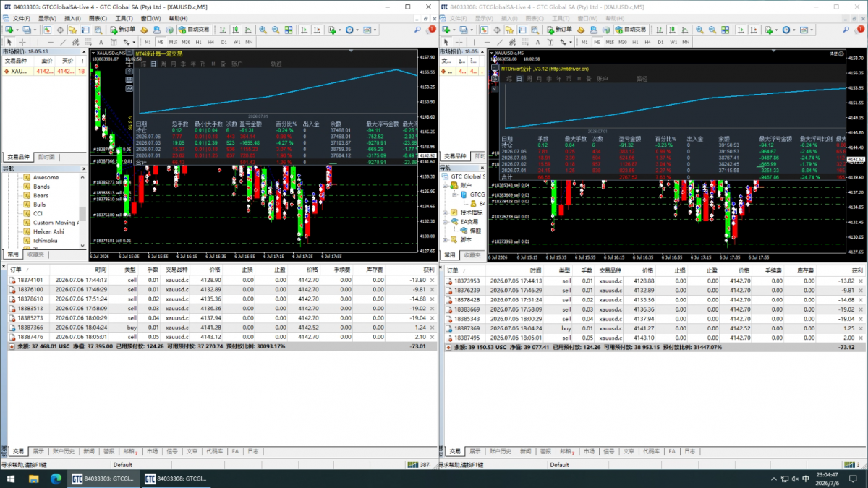This screenshot has width=868, height=488.
Task: Select the M15 timeframe button in left terminal
Action: click(173, 42)
